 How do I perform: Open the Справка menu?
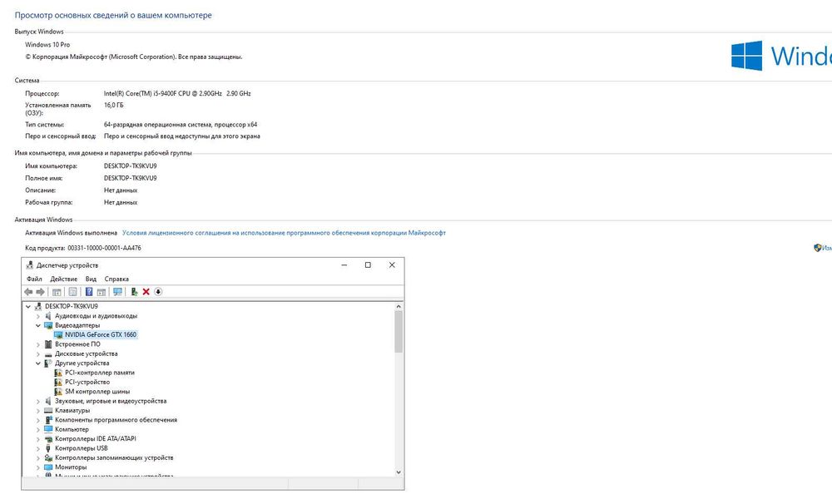tap(116, 279)
